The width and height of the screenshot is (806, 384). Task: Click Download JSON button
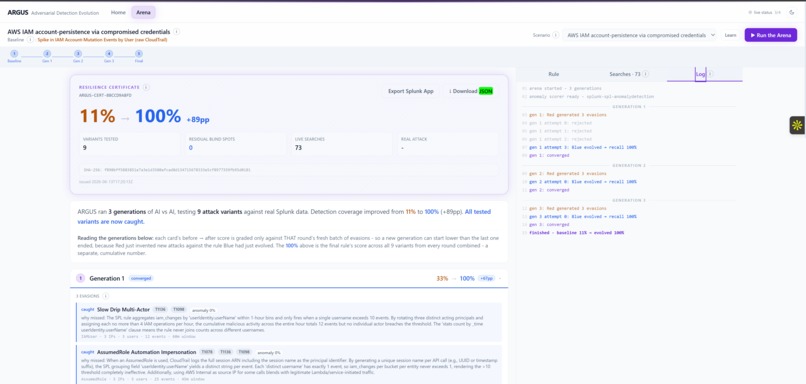pos(471,91)
